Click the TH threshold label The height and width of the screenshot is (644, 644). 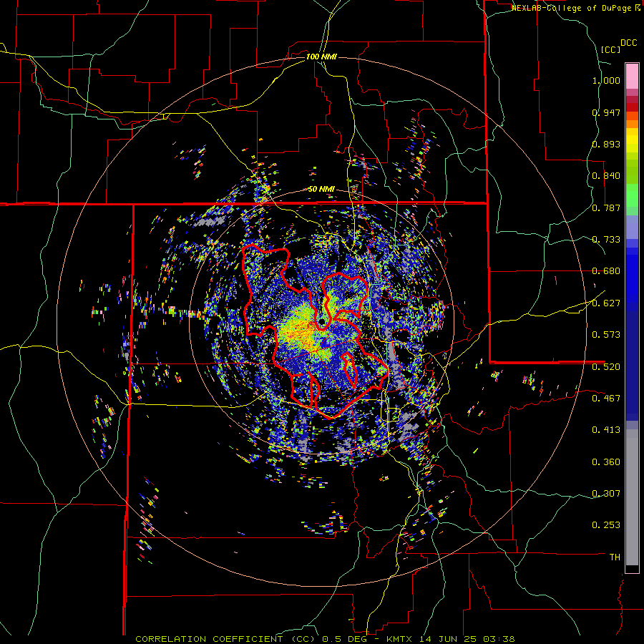click(615, 557)
